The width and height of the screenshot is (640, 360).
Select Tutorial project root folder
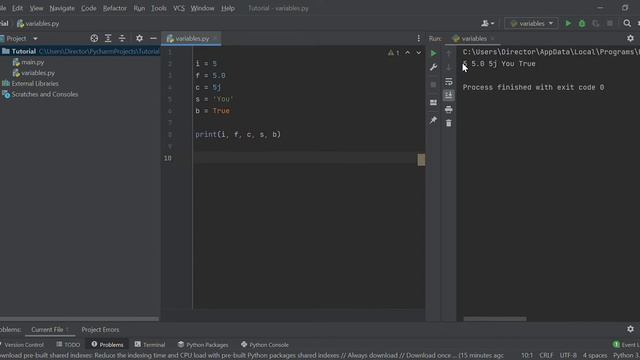click(x=80, y=51)
